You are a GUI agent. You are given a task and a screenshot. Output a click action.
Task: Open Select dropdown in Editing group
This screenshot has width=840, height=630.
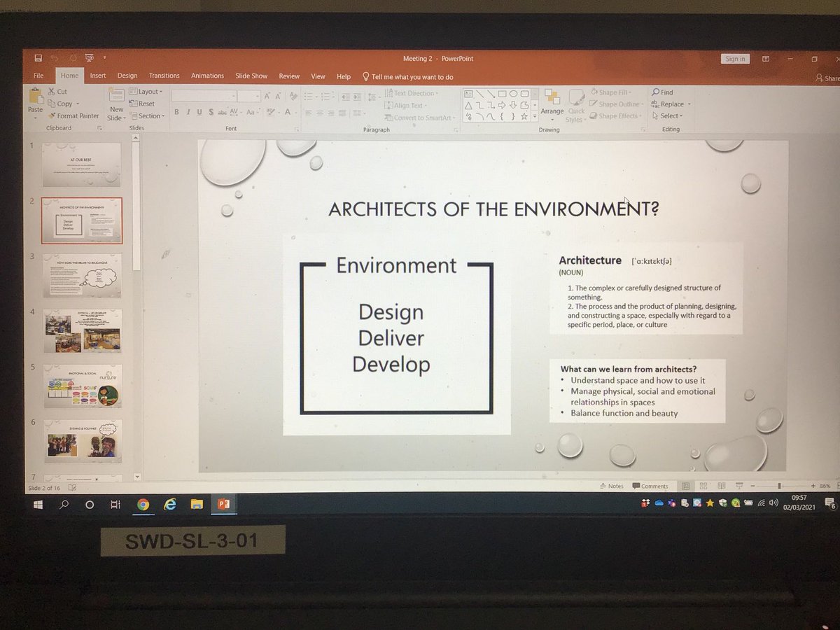tap(667, 116)
